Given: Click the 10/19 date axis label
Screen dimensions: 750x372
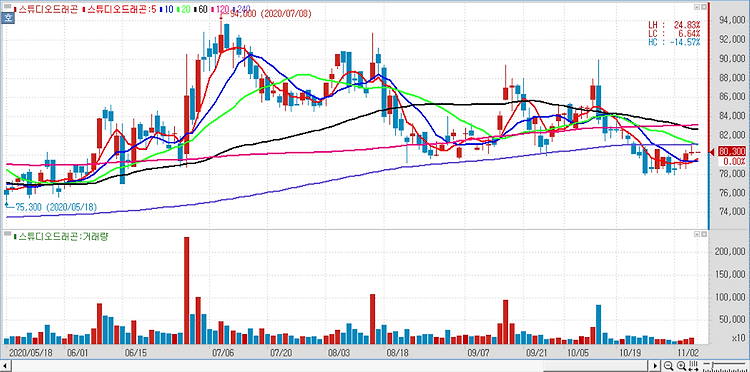Looking at the screenshot, I should point(629,352).
